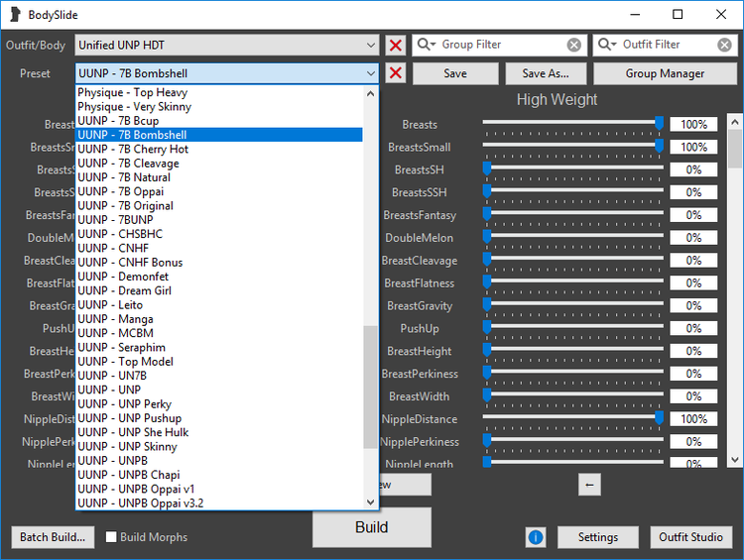Choose UUNP - Top Model preset

coord(219,362)
